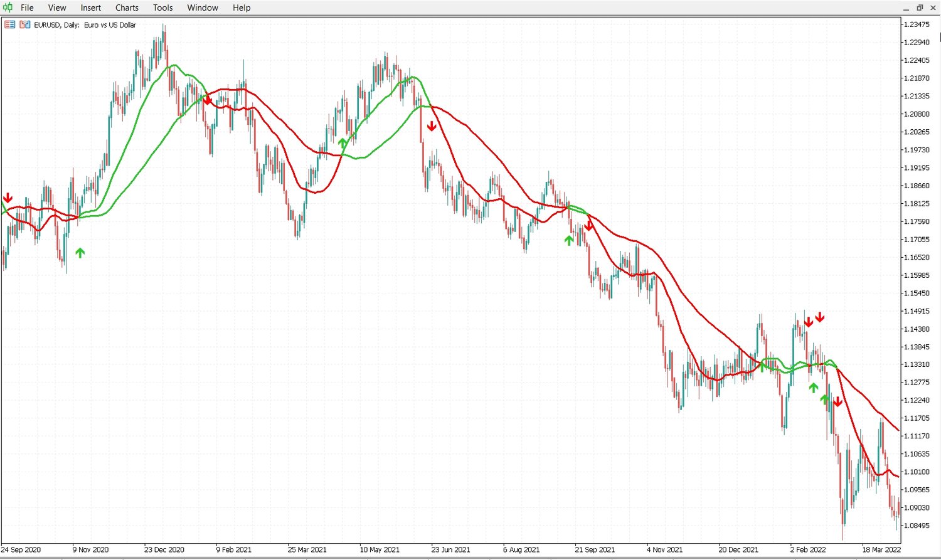Click the 1.15450 price label
Screen dimensions: 941x560
917,293
